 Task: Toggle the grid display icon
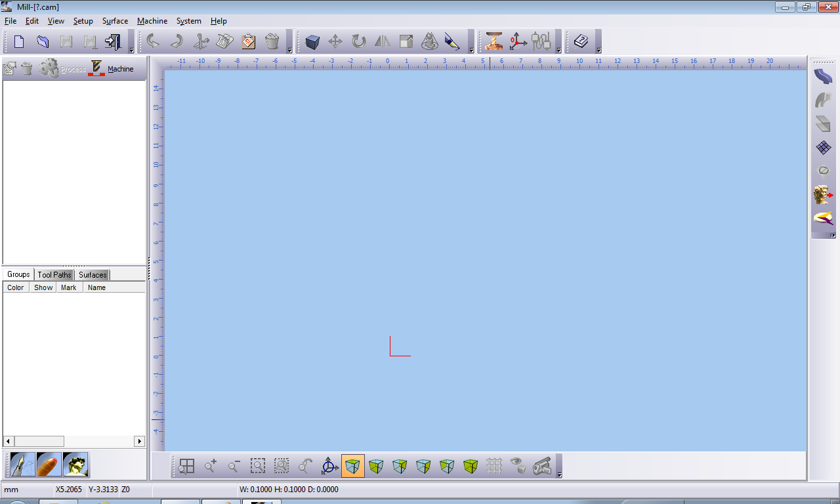click(494, 465)
